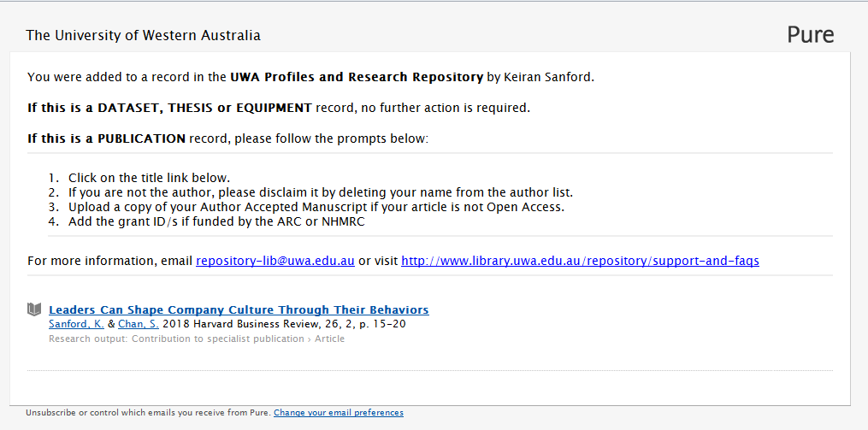Viewport: 868px width, 430px height.
Task: Click the 'Unsubscribe or control which emails' footer text
Action: click(148, 413)
